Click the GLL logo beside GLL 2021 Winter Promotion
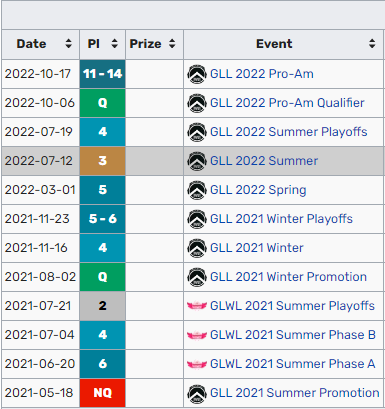385x409 pixels. (197, 277)
